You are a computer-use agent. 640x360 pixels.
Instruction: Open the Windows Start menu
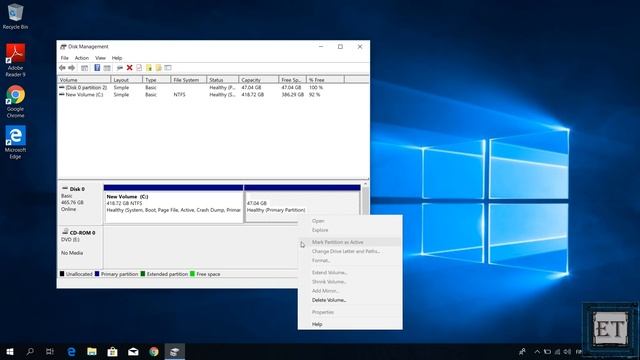pyautogui.click(x=10, y=351)
